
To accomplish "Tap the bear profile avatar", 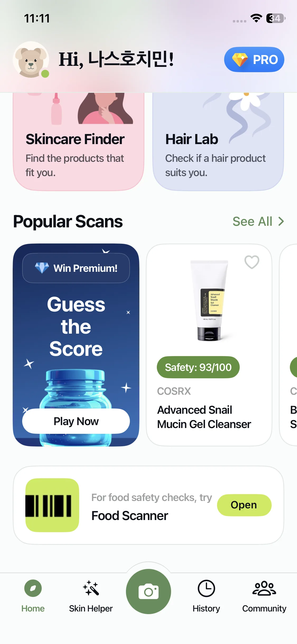I will (x=31, y=59).
